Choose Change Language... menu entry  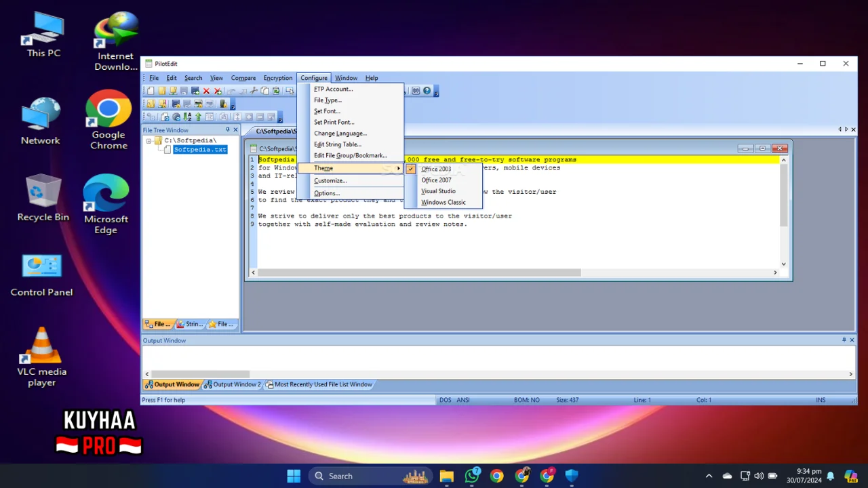click(351, 134)
